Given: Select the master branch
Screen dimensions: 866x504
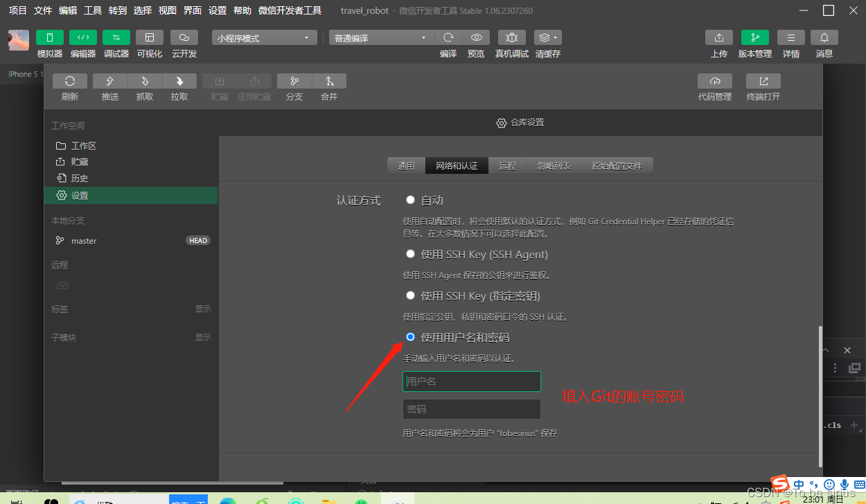Looking at the screenshot, I should click(131, 240).
